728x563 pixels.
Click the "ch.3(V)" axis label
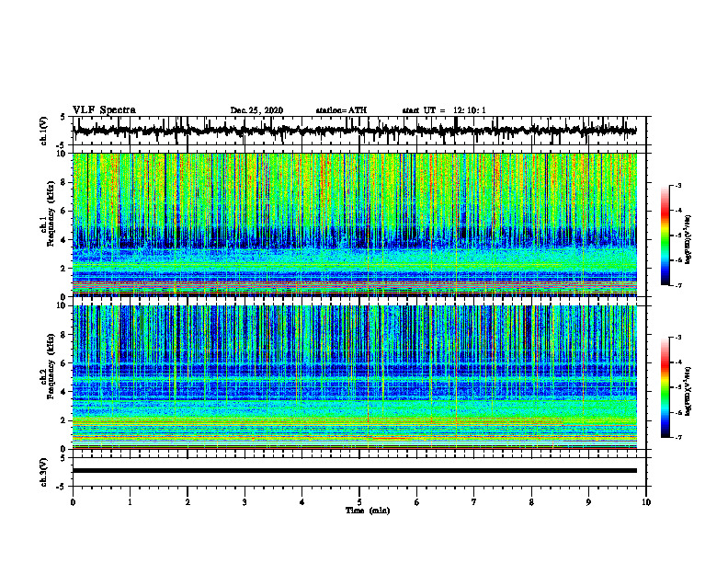tap(44, 472)
